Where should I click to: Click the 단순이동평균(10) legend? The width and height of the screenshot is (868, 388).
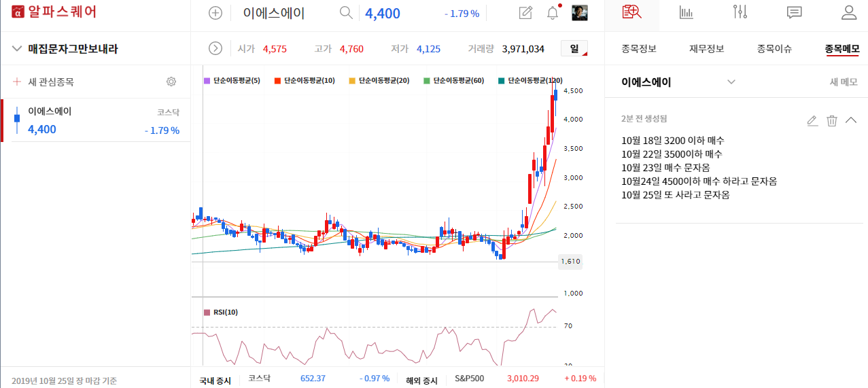(305, 80)
